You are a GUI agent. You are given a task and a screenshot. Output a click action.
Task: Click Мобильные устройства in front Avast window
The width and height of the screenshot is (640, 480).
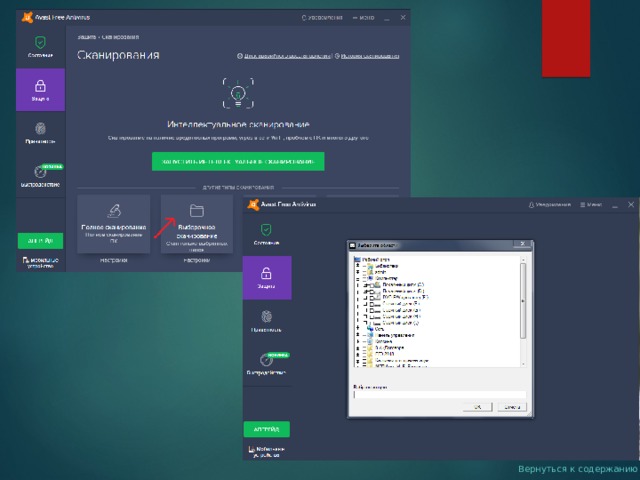point(267,451)
